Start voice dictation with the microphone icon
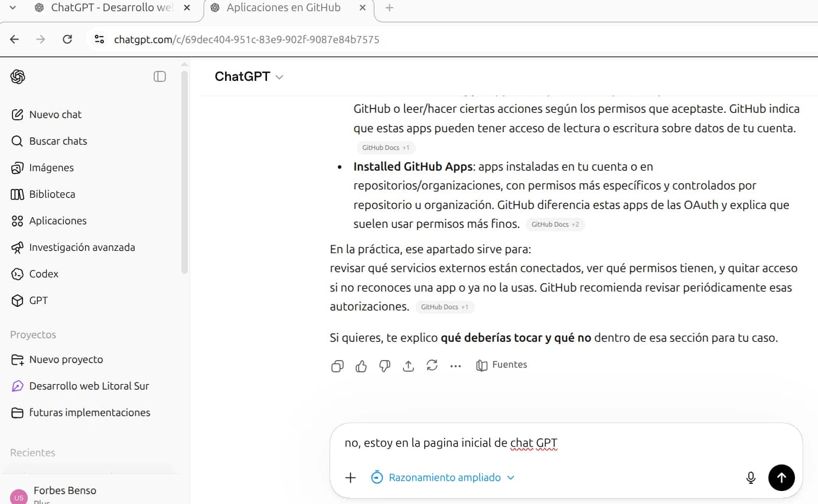This screenshot has width=818, height=504. [x=751, y=477]
